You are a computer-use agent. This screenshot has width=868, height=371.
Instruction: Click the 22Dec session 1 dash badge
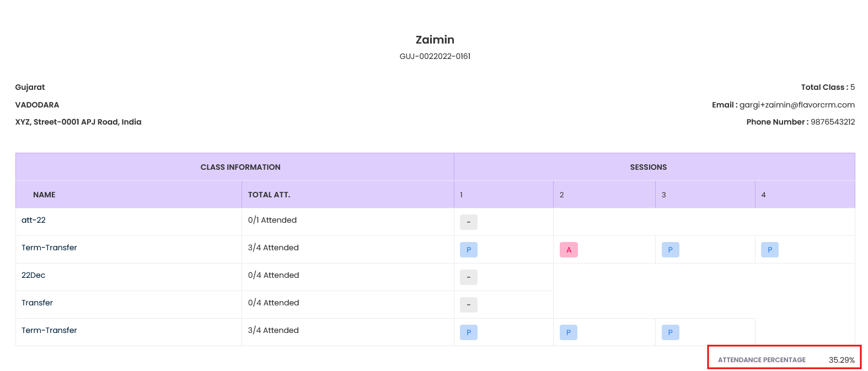click(x=469, y=277)
